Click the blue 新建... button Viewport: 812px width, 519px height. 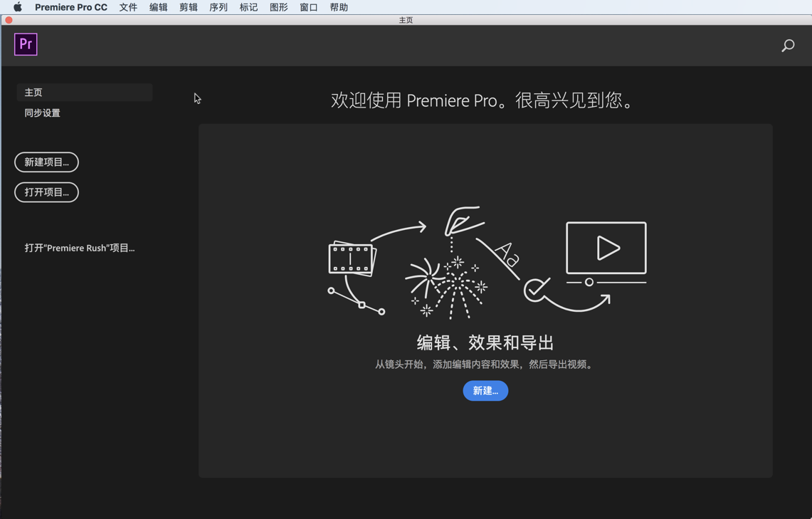pos(485,391)
